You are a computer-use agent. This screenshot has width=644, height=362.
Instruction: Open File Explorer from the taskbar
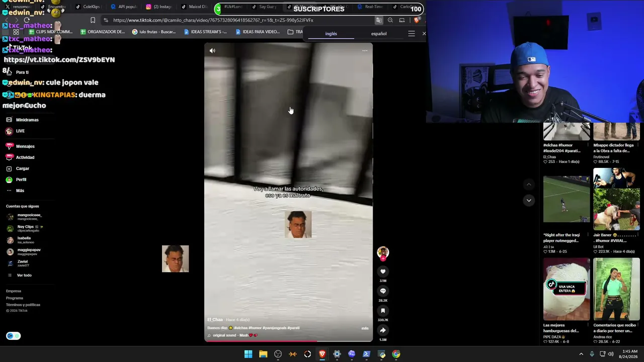(x=263, y=354)
